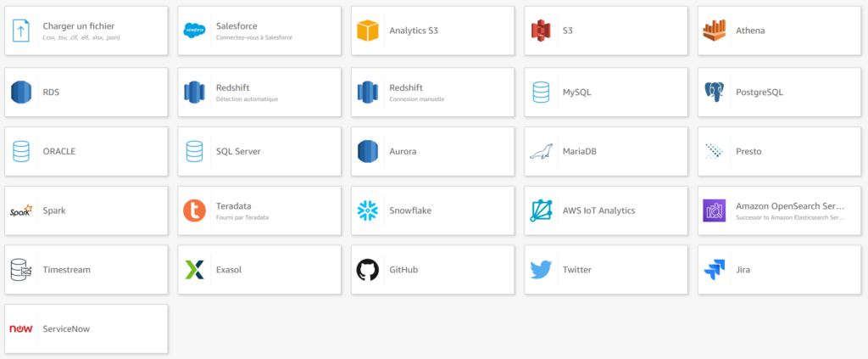Click the 'Détection automatique' Redshift subtitle
Screen dimensions: 868x359
[x=247, y=99]
